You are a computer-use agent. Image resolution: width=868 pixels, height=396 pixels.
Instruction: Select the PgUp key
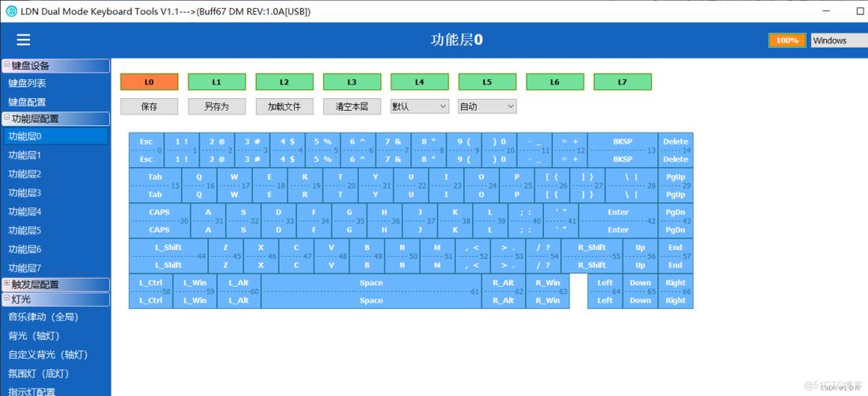click(x=676, y=185)
